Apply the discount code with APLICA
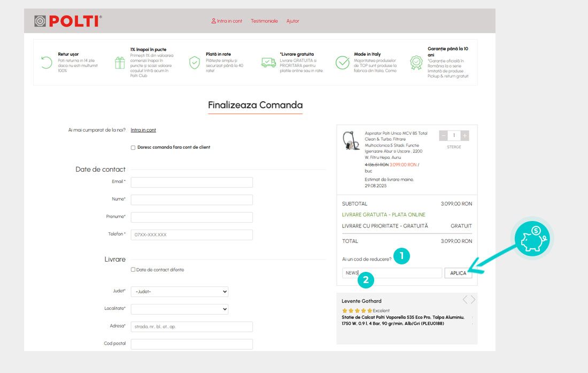The width and height of the screenshot is (588, 373). pos(458,273)
